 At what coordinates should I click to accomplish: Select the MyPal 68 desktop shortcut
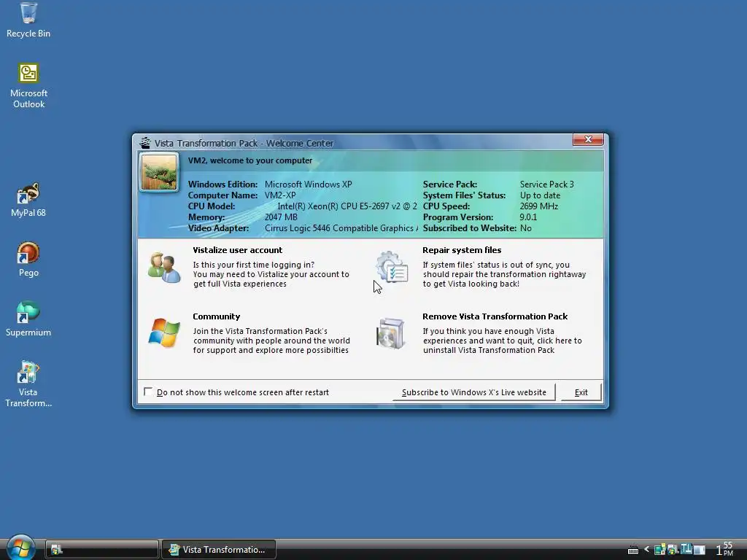click(x=28, y=200)
